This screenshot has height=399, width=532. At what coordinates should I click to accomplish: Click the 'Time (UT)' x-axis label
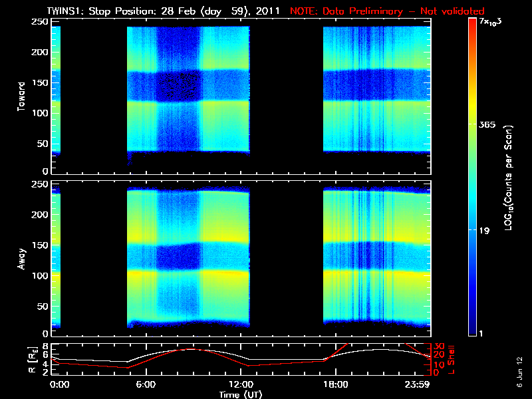pyautogui.click(x=242, y=394)
